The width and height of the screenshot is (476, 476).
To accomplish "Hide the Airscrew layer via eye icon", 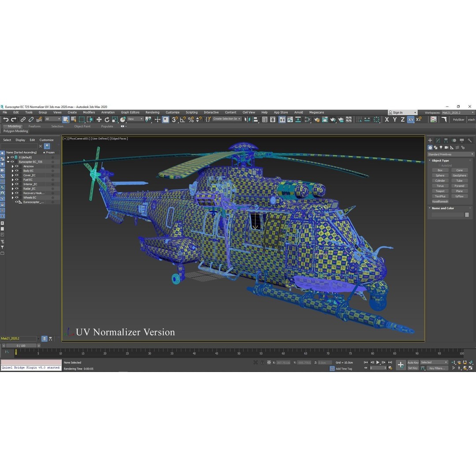I will point(17,166).
